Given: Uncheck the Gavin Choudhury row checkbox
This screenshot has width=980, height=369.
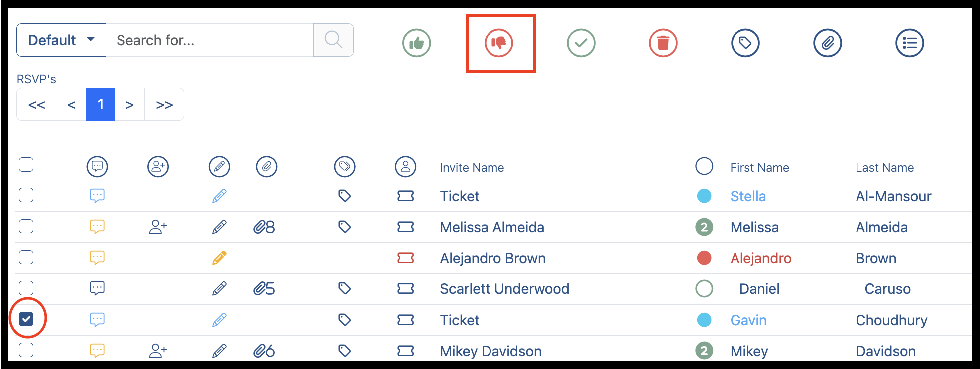Looking at the screenshot, I should pos(26,318).
